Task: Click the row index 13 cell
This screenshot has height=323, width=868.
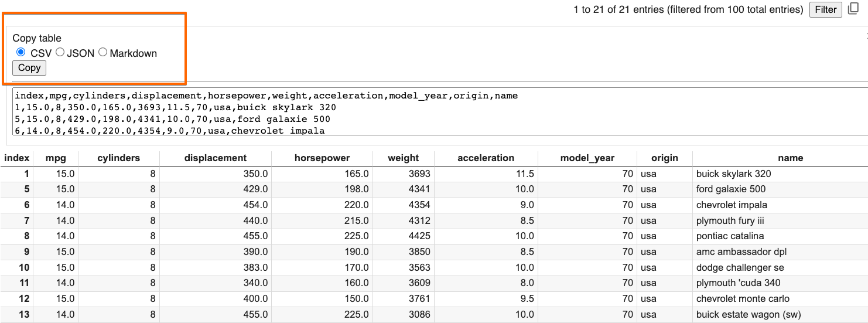Action: 24,315
